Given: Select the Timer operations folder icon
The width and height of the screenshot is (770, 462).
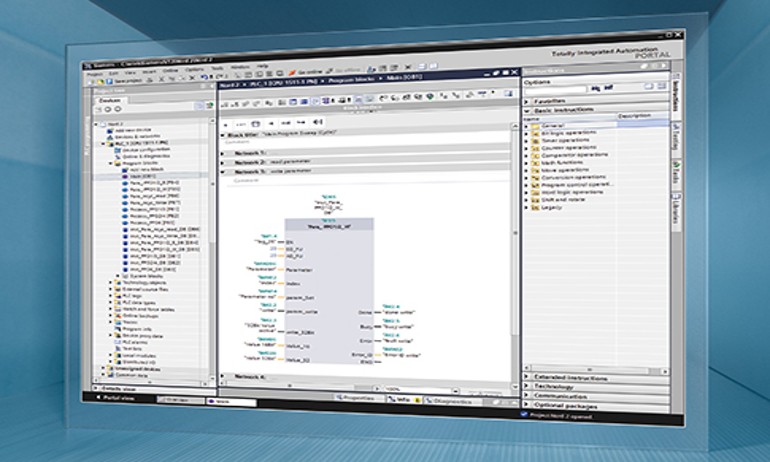Looking at the screenshot, I should [534, 141].
